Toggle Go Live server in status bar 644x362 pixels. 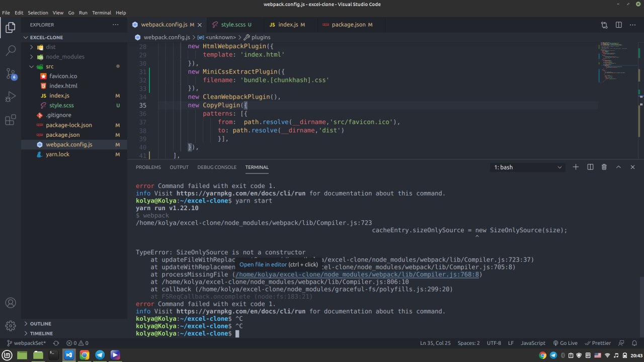click(x=565, y=343)
